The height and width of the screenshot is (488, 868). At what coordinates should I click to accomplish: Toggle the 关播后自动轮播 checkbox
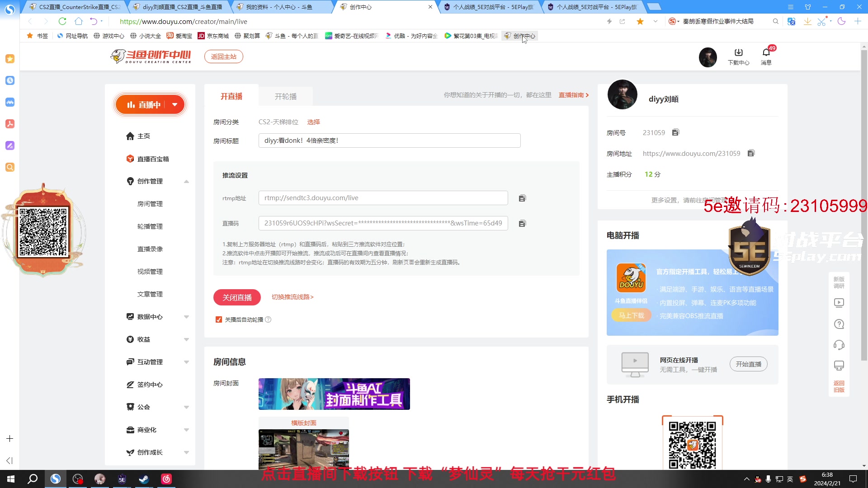219,319
